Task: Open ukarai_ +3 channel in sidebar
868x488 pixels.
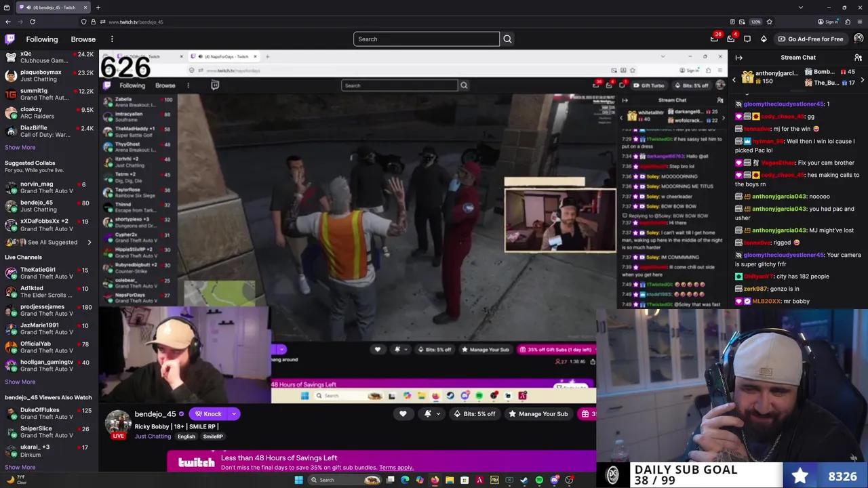Action: point(49,451)
